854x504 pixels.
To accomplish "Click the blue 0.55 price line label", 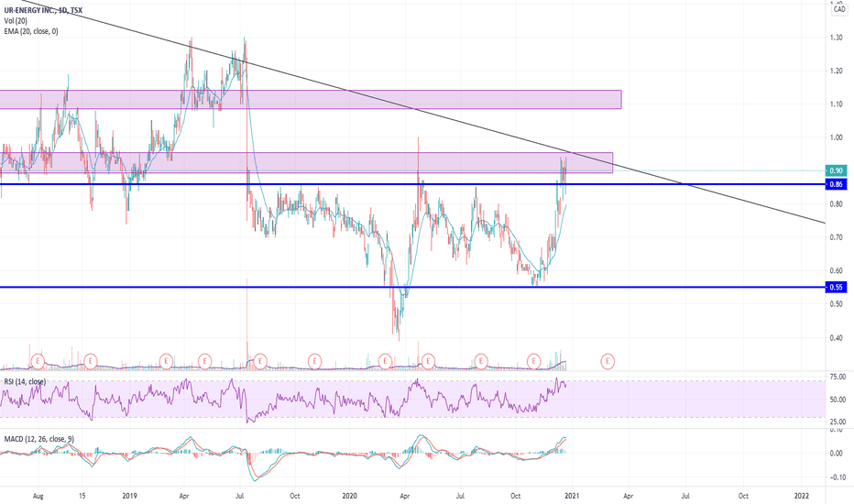I will pyautogui.click(x=836, y=287).
